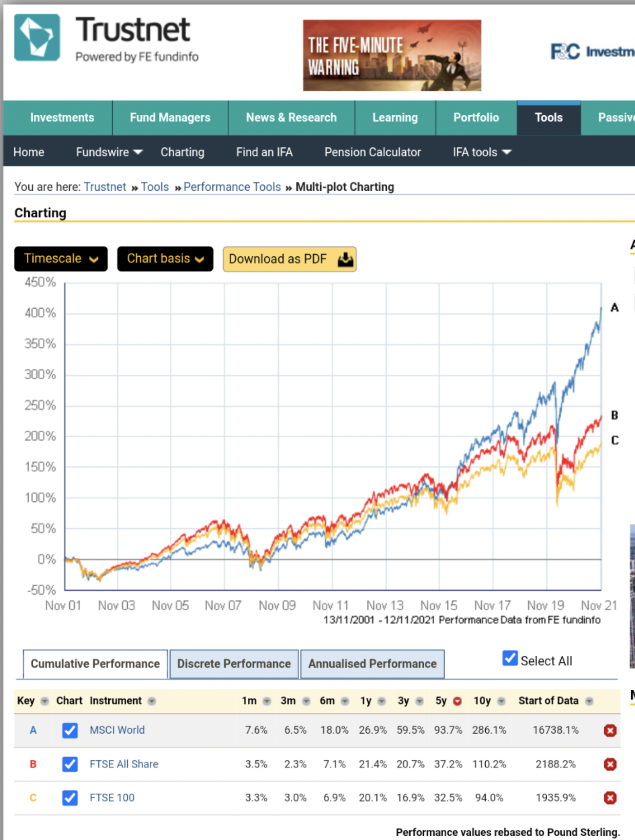The width and height of the screenshot is (635, 840).
Task: Switch to Cumulative Performance tab
Action: pos(95,664)
